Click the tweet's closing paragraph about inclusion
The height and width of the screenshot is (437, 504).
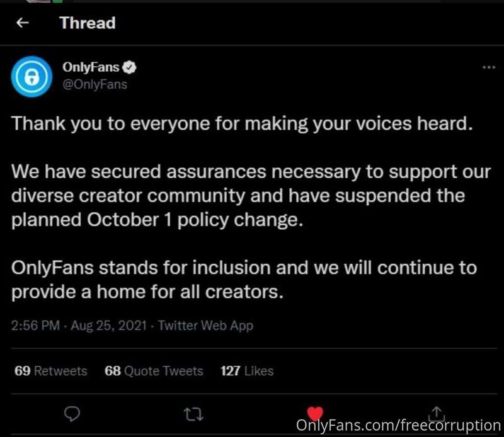pos(244,280)
